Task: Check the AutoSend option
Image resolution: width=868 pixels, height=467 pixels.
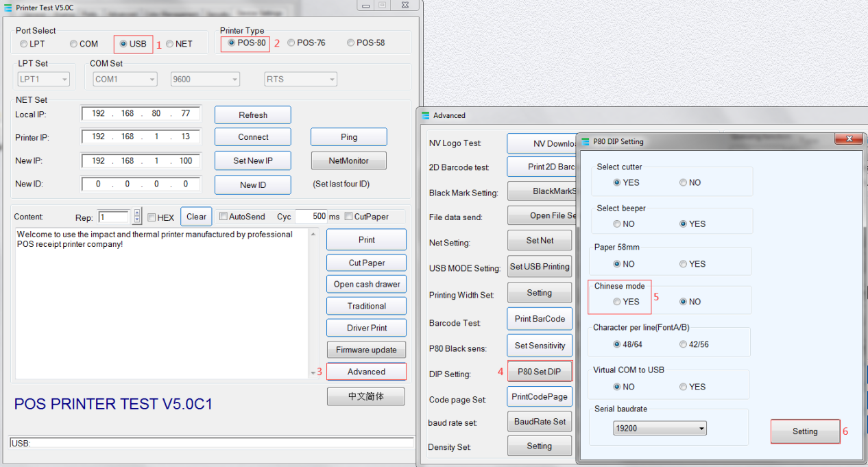Action: 223,216
